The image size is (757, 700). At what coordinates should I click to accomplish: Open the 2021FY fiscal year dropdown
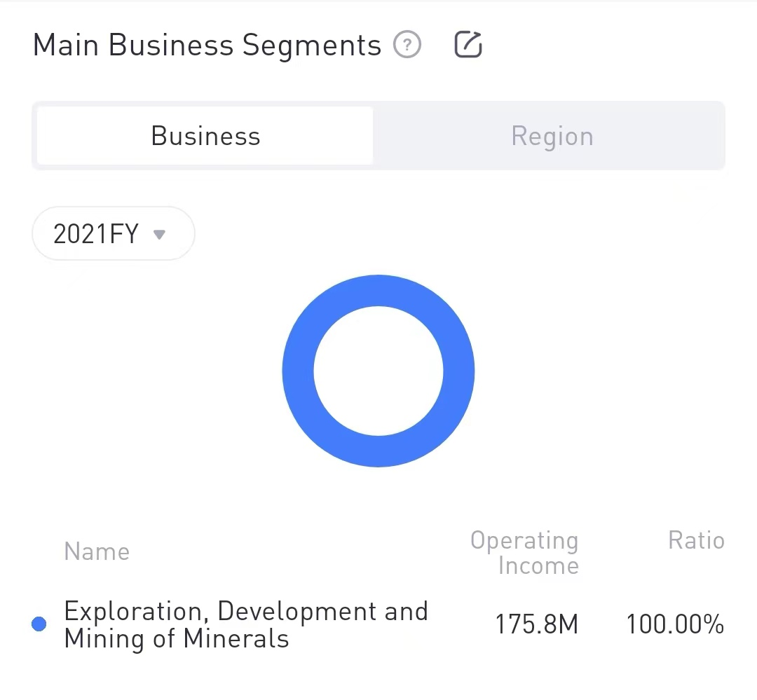point(113,234)
